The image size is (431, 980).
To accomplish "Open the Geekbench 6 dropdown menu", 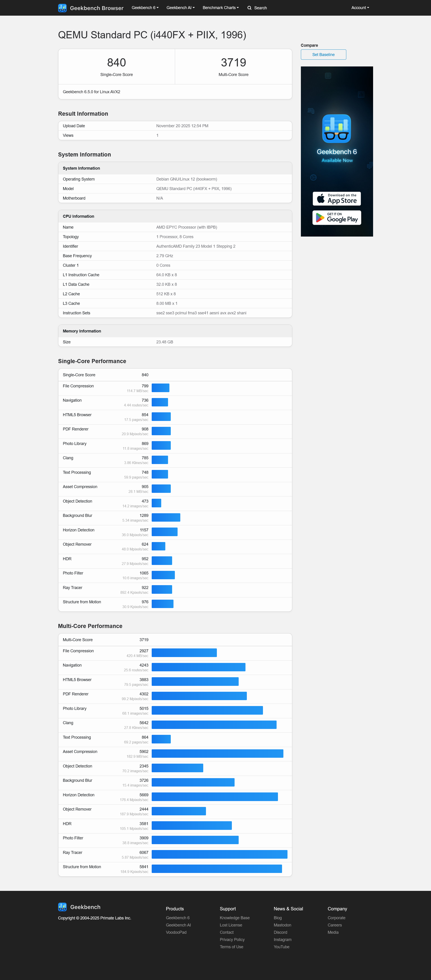I will 145,8.
